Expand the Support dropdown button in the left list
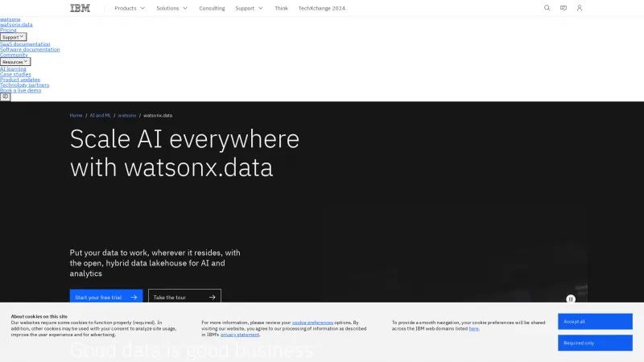 pos(13,37)
